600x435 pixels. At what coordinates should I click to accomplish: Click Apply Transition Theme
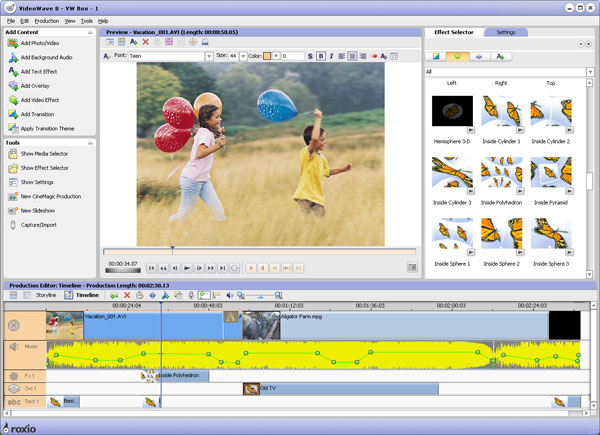[x=48, y=129]
